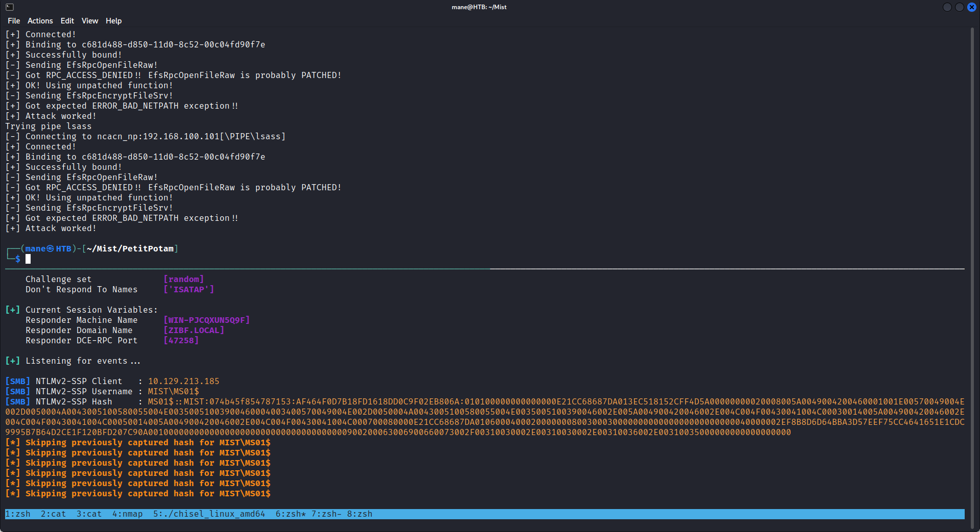The width and height of the screenshot is (980, 532).
Task: Click the ['ISATAP'] value
Action: point(189,290)
